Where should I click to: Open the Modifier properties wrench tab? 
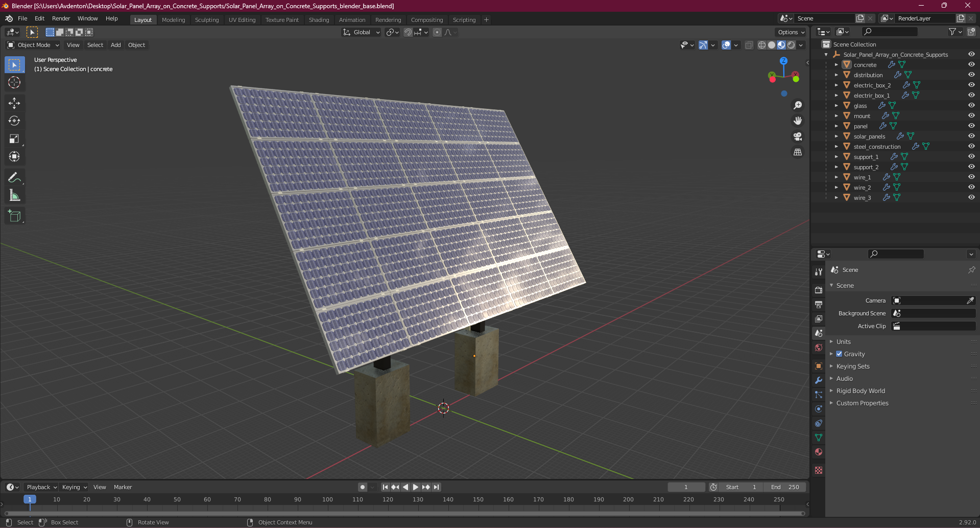819,380
